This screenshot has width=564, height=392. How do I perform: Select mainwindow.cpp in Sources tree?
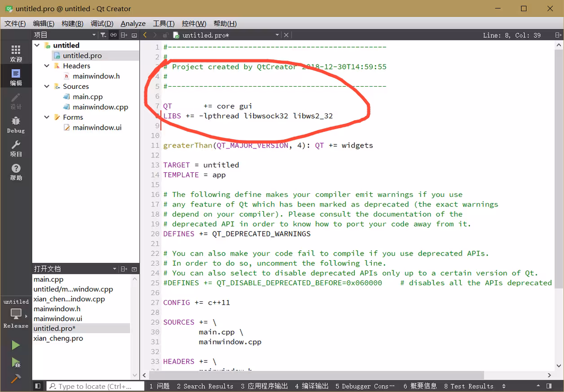pos(100,107)
